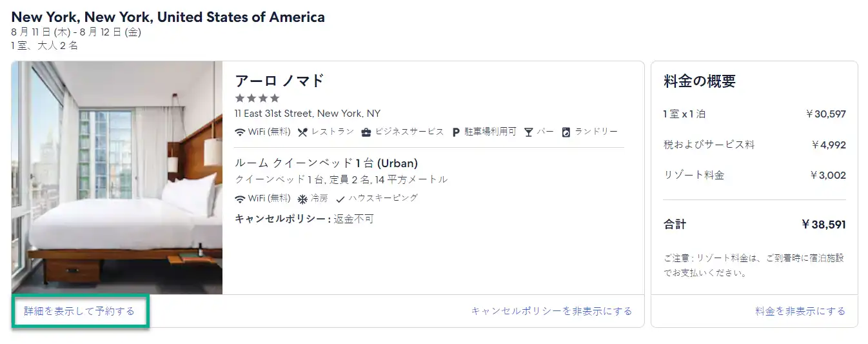868x344 pixels.
Task: Click the WiFi icon in hotel amenities
Action: click(x=240, y=132)
